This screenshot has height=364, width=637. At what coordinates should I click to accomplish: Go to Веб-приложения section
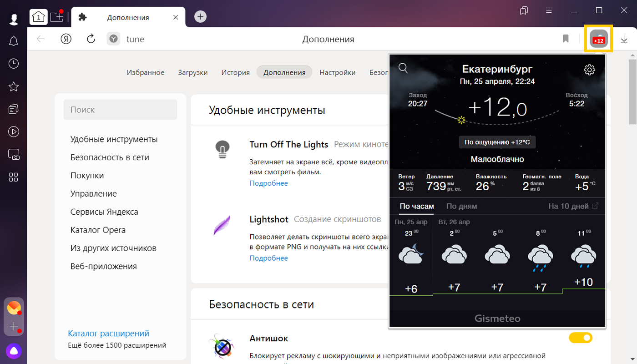(x=103, y=267)
